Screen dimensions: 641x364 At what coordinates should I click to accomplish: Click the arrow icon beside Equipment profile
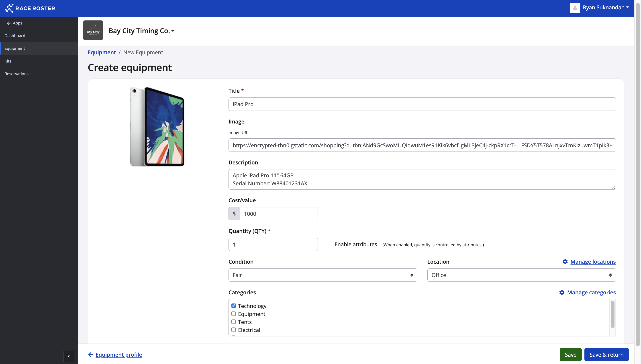[x=91, y=354]
